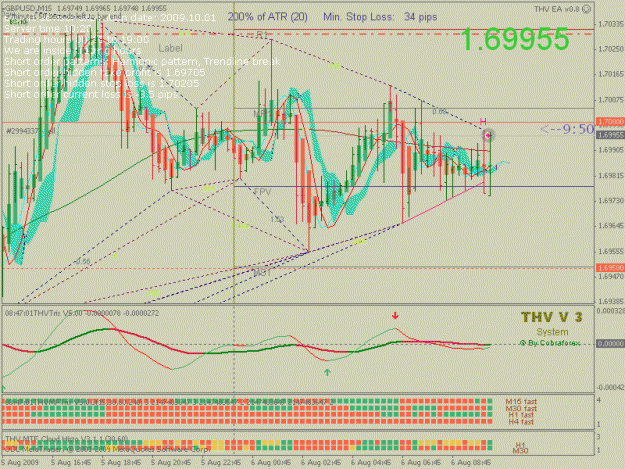This screenshot has height=469, width=625.
Task: Click the 1.70165 price axis value
Action: [x=611, y=74]
